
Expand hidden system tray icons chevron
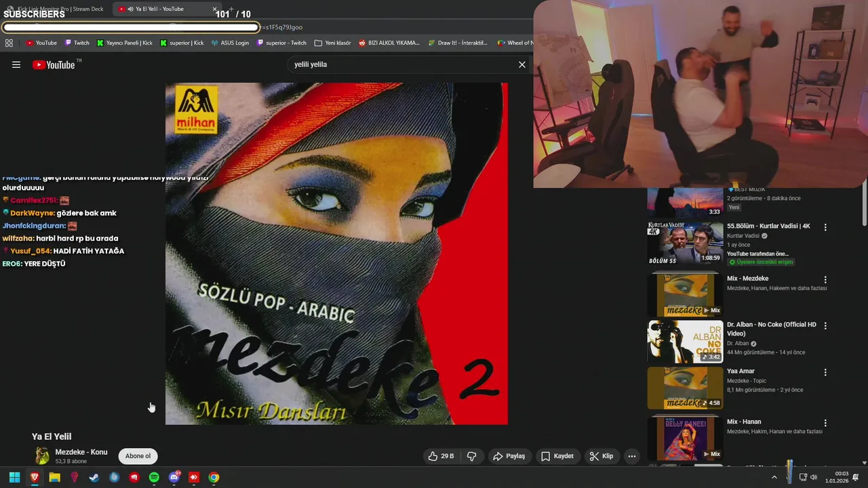point(774,477)
